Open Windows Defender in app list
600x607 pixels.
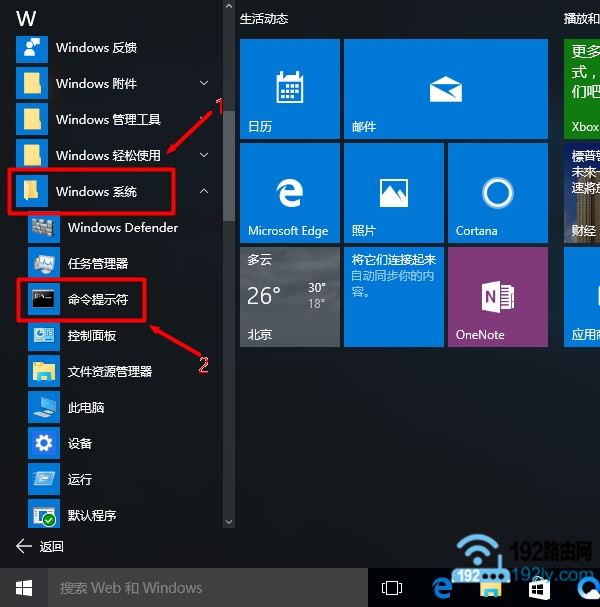[x=122, y=227]
